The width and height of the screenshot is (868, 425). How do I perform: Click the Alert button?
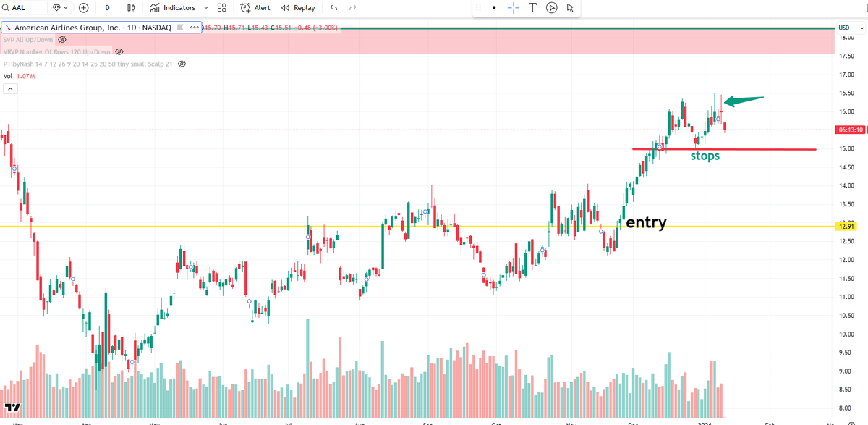[255, 7]
